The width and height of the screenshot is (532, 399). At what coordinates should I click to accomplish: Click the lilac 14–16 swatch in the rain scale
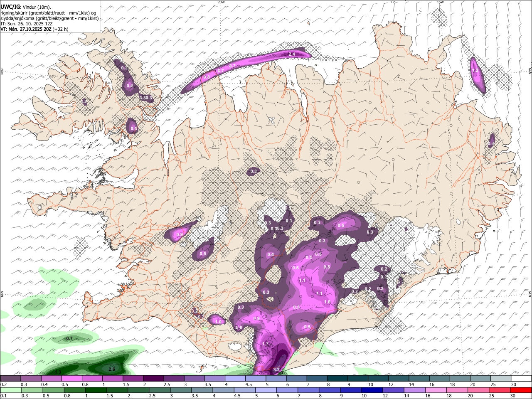(415, 390)
